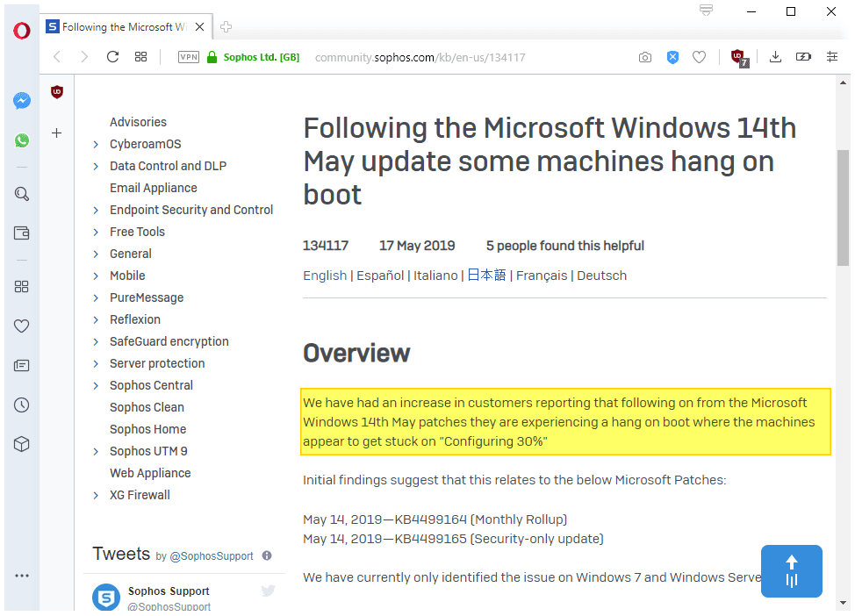855x616 pixels.
Task: Click the Twitter bird icon in tweet
Action: 269,591
